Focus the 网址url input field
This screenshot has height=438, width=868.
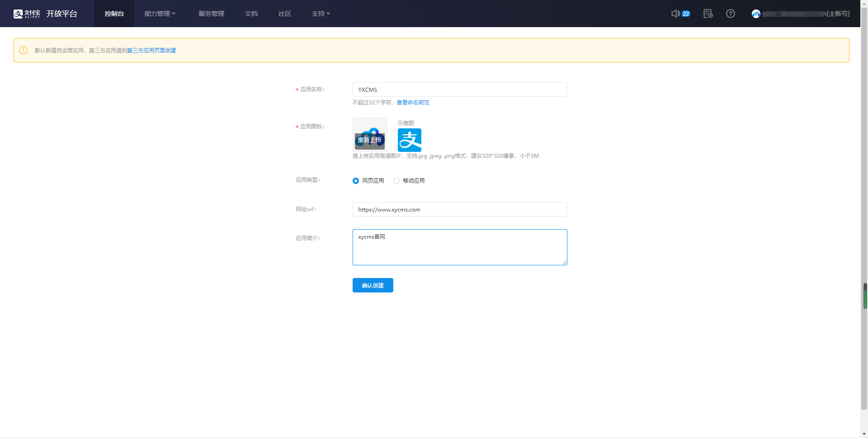[460, 209]
